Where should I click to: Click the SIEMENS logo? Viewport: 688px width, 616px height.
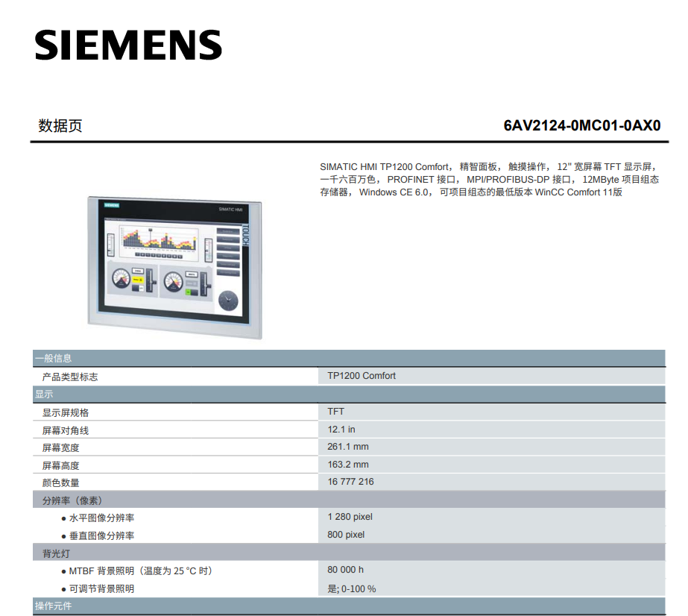[128, 45]
